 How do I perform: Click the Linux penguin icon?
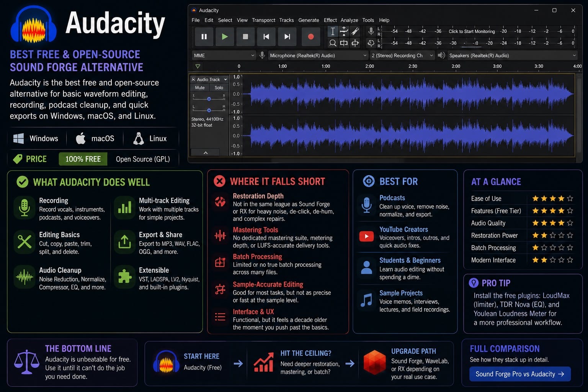point(139,138)
